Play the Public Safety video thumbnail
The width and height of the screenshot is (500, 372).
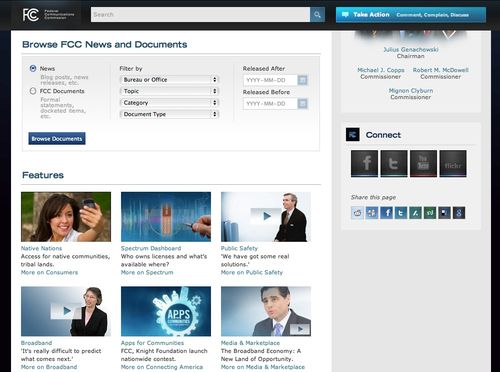tap(266, 217)
